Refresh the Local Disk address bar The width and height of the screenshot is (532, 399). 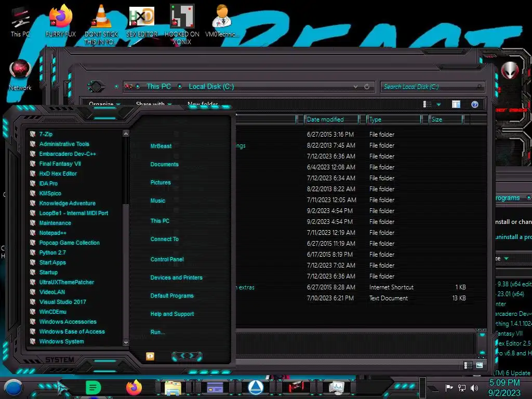tap(367, 87)
